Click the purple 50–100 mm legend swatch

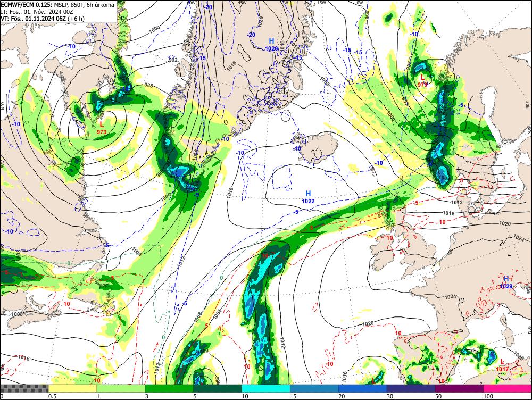point(460,388)
